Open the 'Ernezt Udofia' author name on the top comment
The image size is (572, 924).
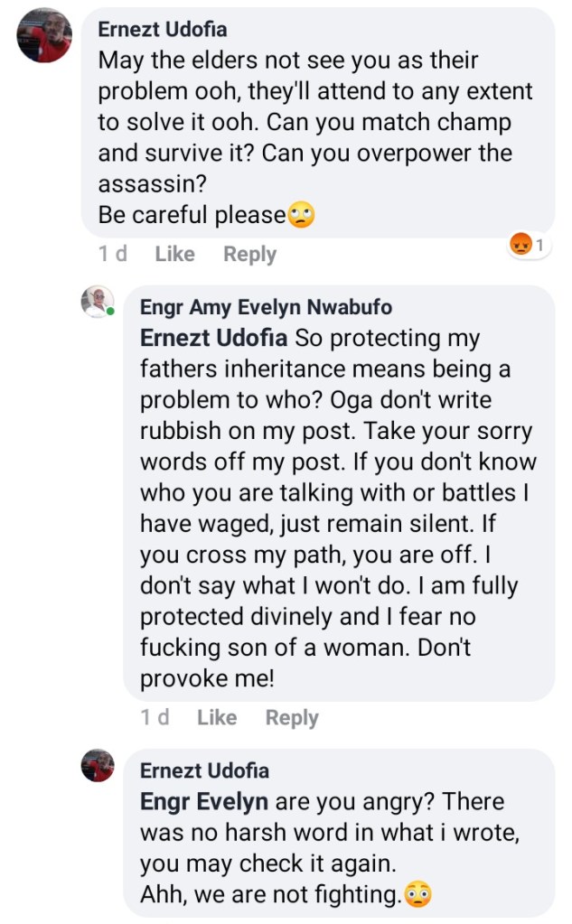(163, 29)
